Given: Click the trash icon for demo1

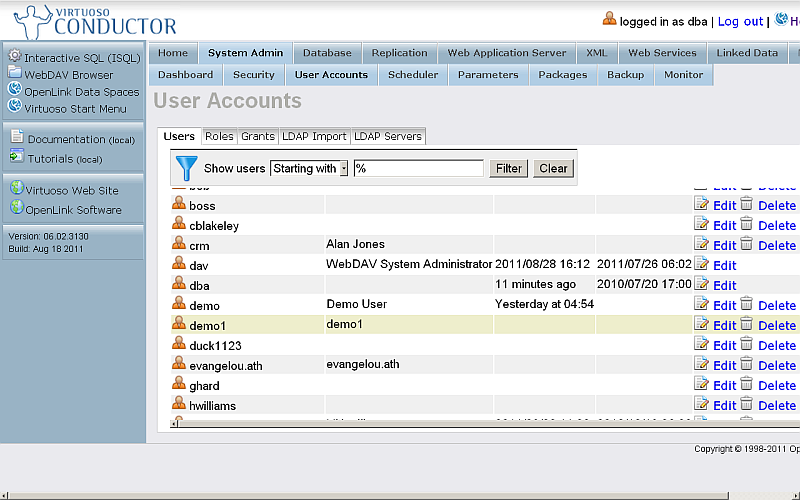Looking at the screenshot, I should tap(746, 323).
